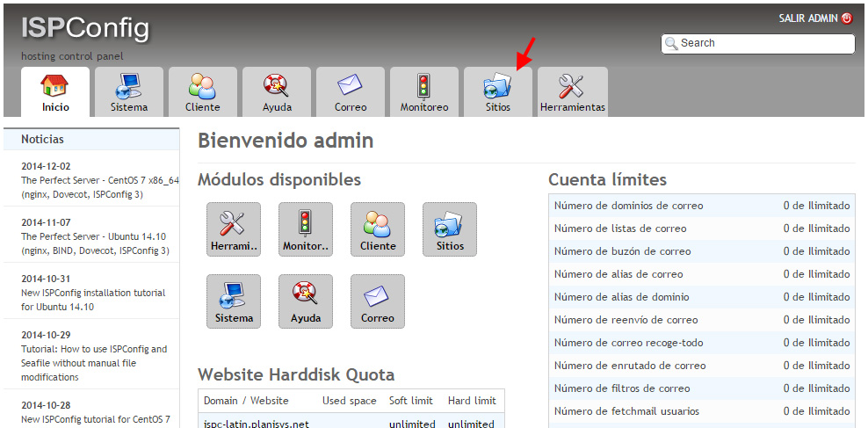
Task: Click the Cuenta límites heading
Action: 607,179
